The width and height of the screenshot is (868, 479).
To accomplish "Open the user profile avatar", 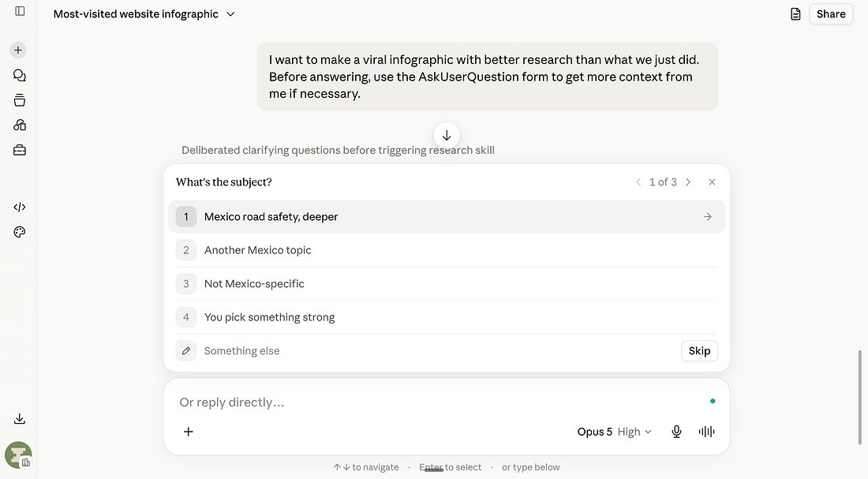I will coord(18,455).
